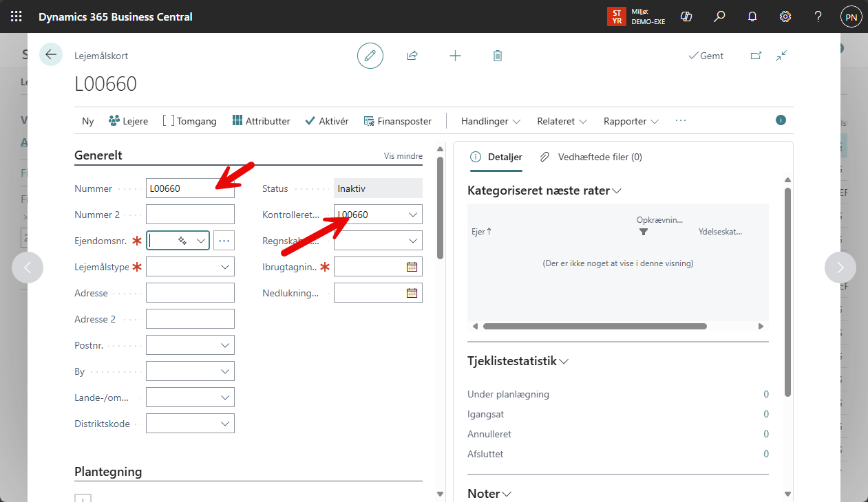Click the Aktivér action button
The image size is (868, 502).
click(327, 121)
